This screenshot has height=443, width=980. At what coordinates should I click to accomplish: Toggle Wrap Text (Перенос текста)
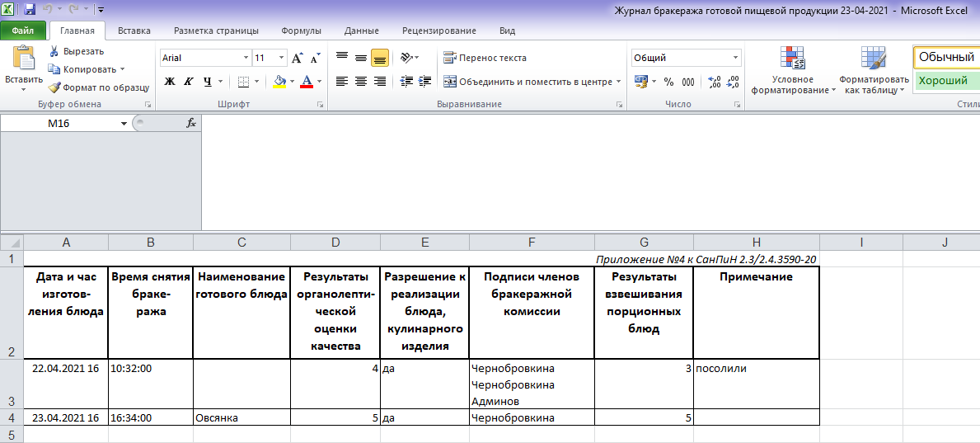point(485,59)
